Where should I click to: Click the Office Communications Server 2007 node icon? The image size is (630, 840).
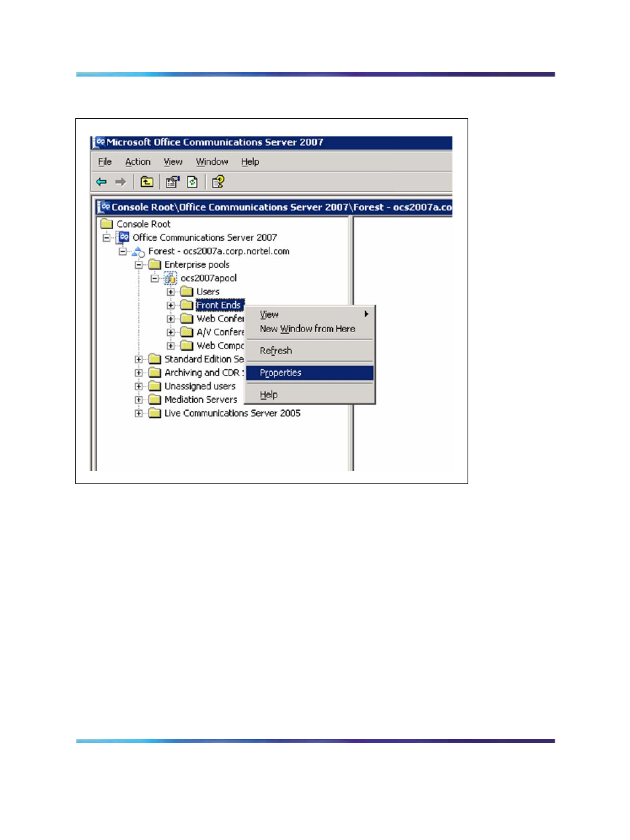click(x=123, y=237)
